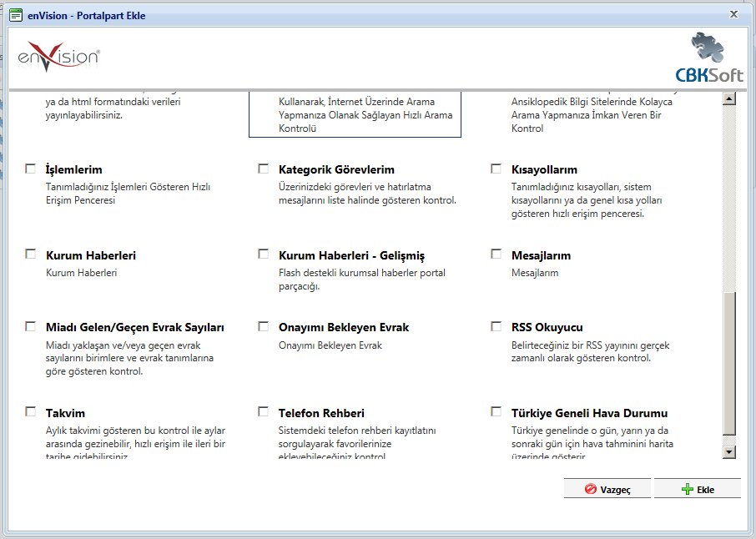Image resolution: width=756 pixels, height=539 pixels.
Task: Close the Portalpart Ekle dialog
Action: (x=733, y=14)
